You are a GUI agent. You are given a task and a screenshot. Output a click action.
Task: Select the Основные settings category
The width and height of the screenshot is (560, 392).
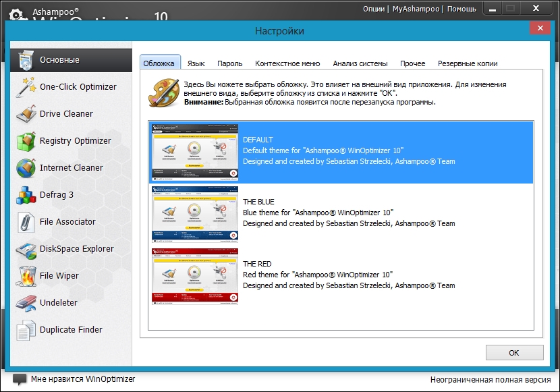pyautogui.click(x=59, y=60)
